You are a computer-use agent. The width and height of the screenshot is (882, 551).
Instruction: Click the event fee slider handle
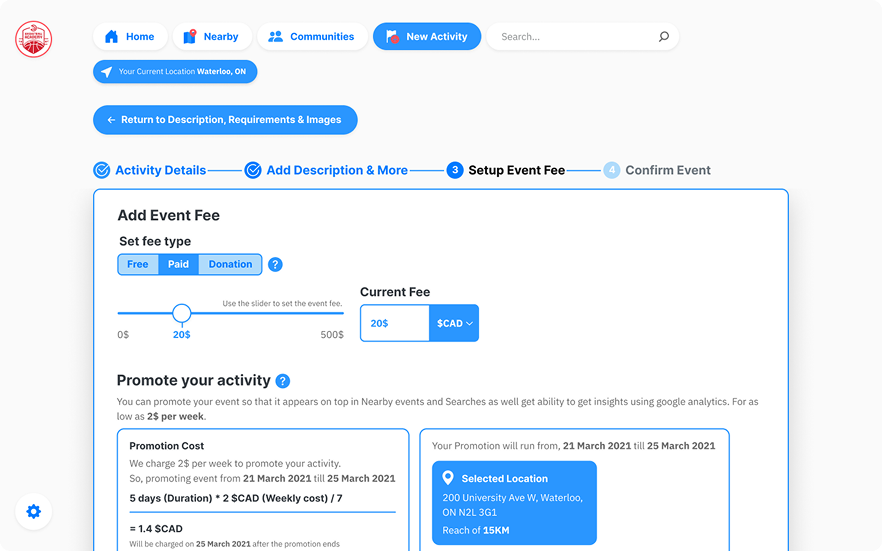coord(181,313)
